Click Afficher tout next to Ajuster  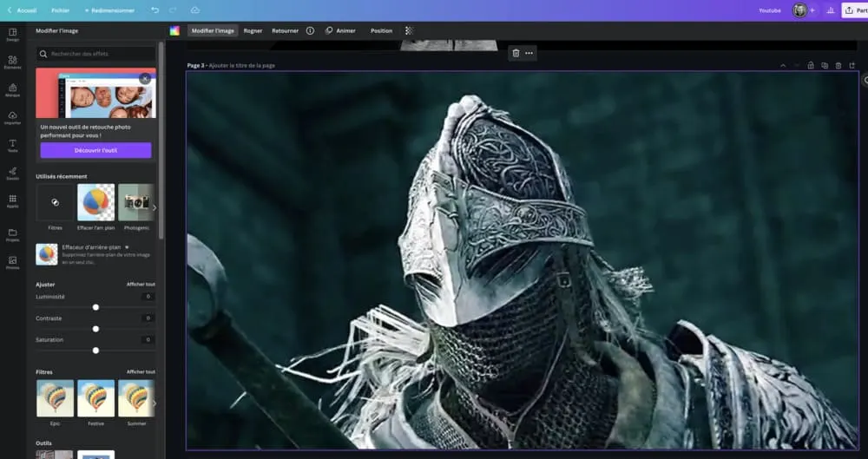coord(141,285)
